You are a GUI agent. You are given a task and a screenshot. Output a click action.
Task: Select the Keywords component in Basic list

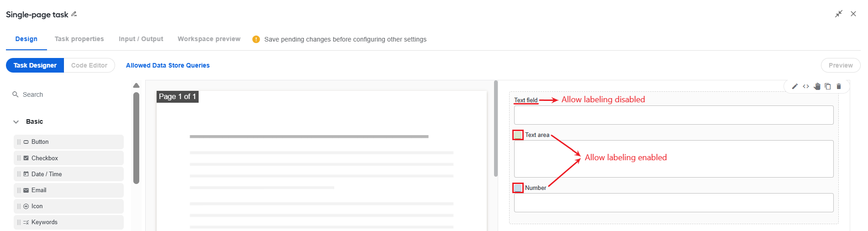[68, 222]
